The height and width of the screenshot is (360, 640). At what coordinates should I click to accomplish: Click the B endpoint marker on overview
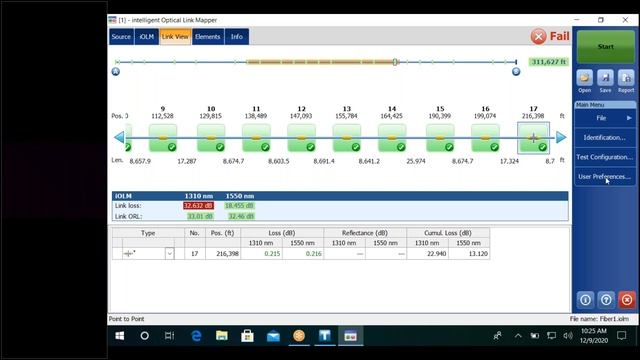[x=516, y=72]
